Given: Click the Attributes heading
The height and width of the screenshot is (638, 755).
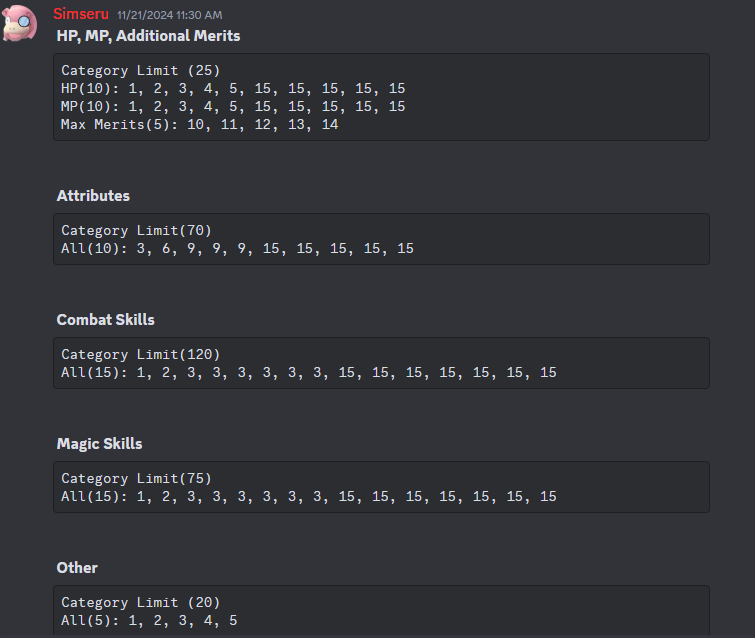Looking at the screenshot, I should (x=93, y=196).
